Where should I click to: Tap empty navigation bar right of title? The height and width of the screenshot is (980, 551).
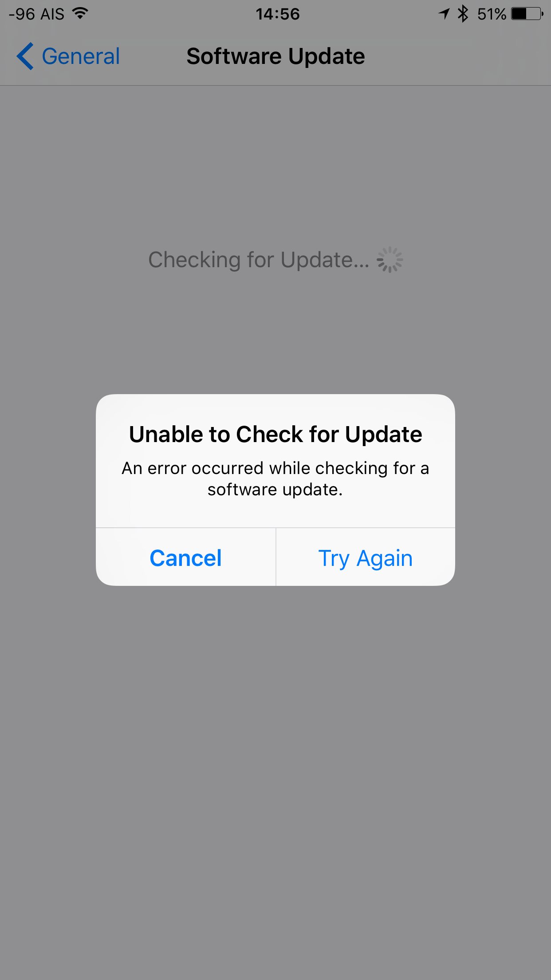click(457, 56)
